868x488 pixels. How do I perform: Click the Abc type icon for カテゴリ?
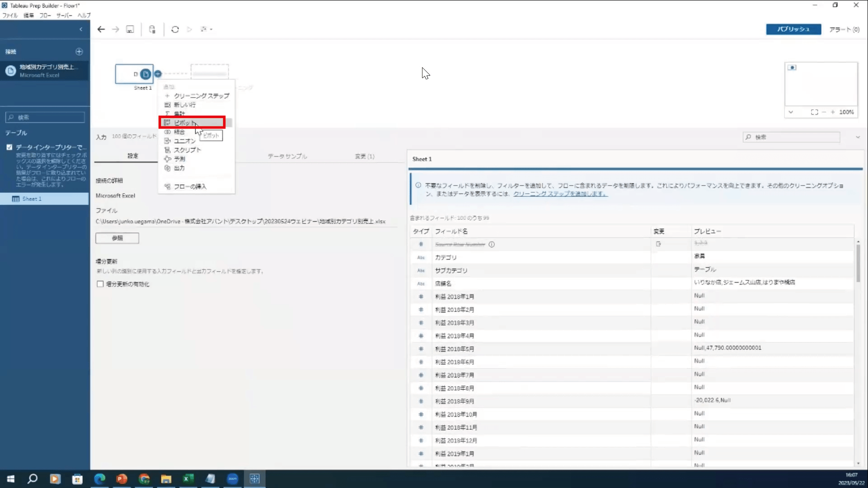(x=421, y=257)
